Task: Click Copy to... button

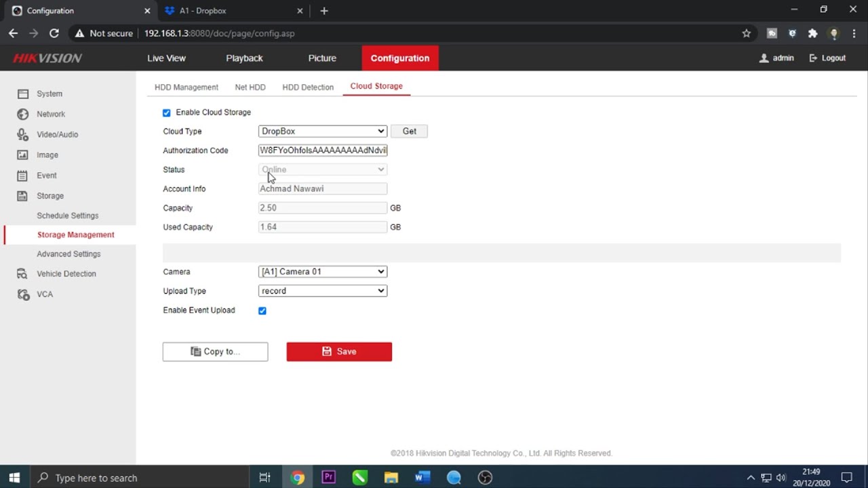Action: (x=216, y=352)
